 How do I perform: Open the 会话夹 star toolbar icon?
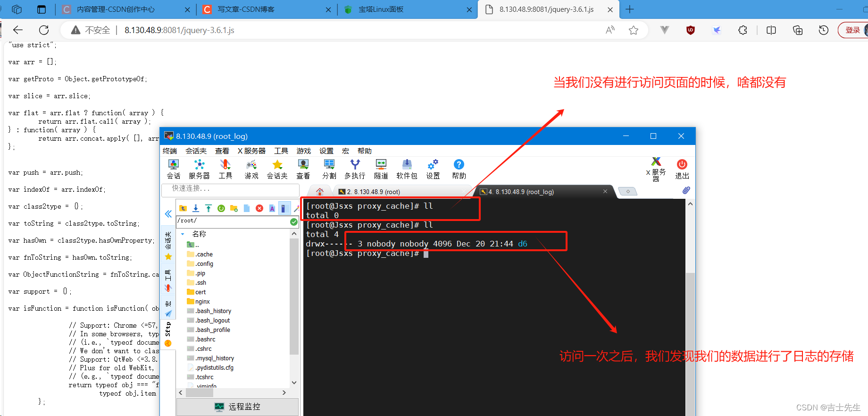(x=277, y=169)
